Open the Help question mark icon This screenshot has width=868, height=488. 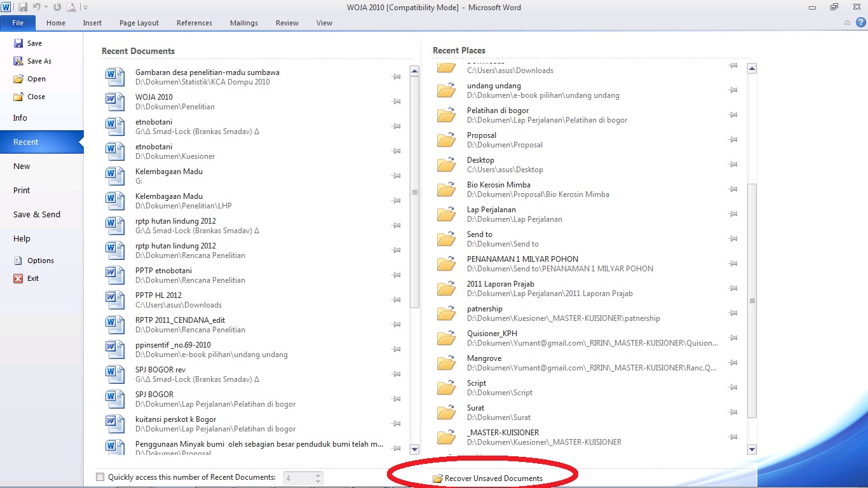point(862,22)
